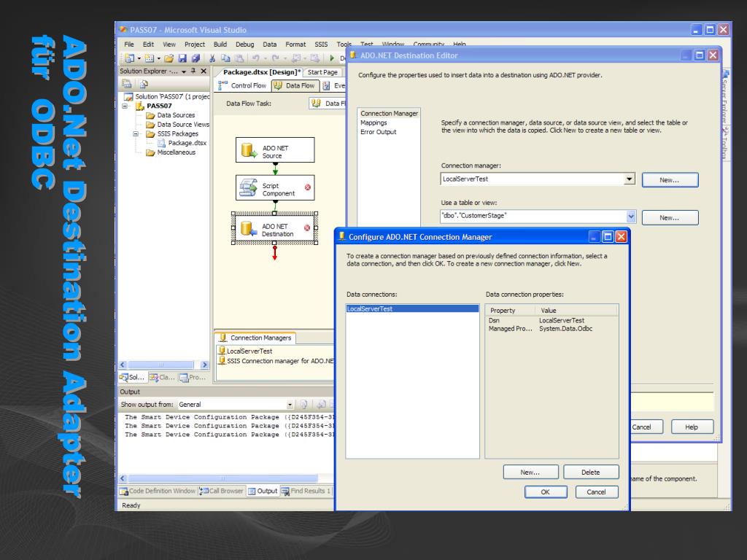747x560 pixels.
Task: Select LocalServerTest in the Data connections list
Action: (x=412, y=308)
